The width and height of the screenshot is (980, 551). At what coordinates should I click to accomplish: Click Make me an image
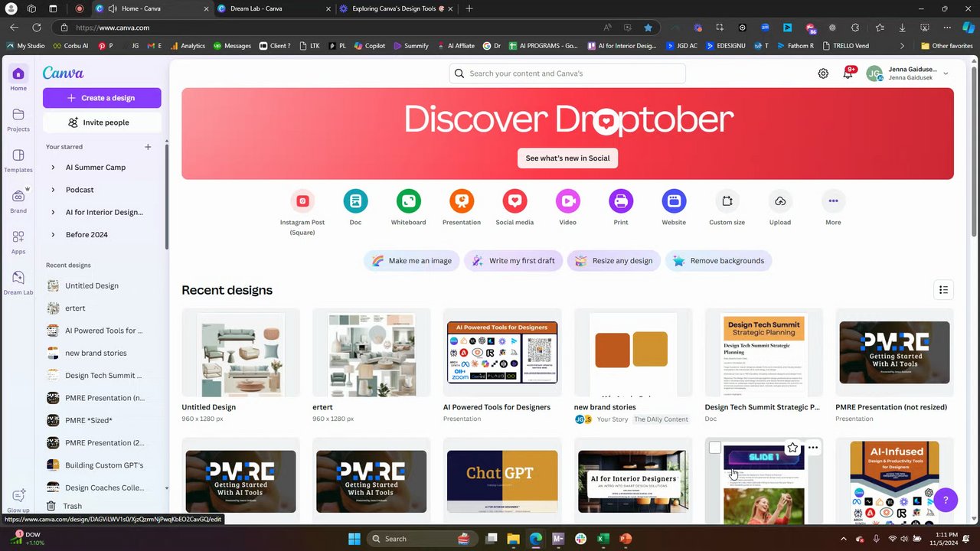pos(412,261)
